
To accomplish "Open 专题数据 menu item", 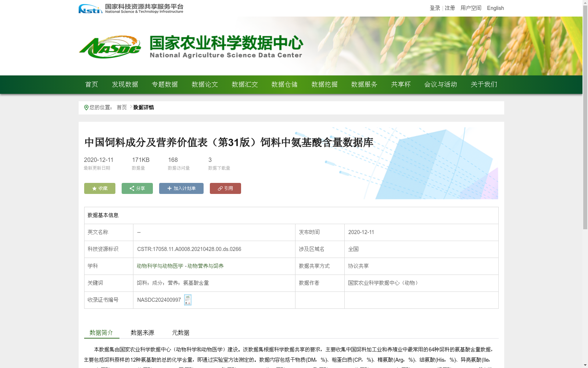I will 165,85.
